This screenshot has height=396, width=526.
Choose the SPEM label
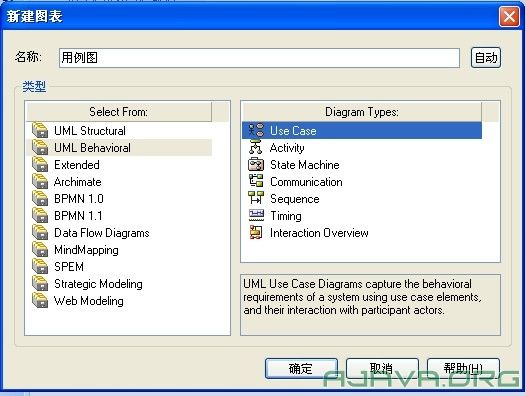[x=69, y=267]
